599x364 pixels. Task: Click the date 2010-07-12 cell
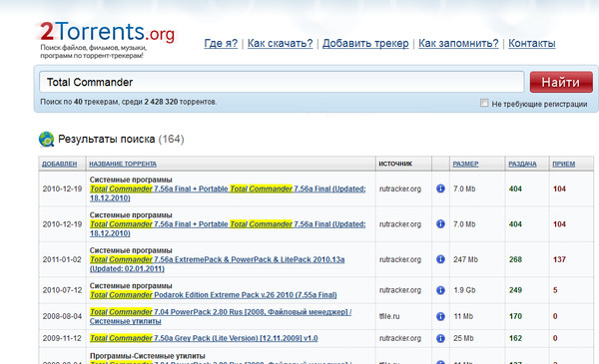tap(62, 290)
